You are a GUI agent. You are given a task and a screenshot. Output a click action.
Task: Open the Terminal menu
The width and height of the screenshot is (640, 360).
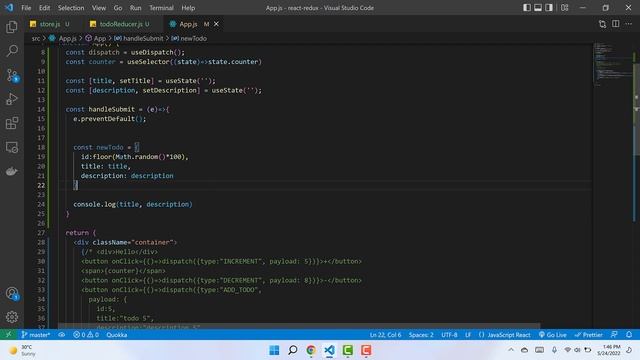coord(161,8)
